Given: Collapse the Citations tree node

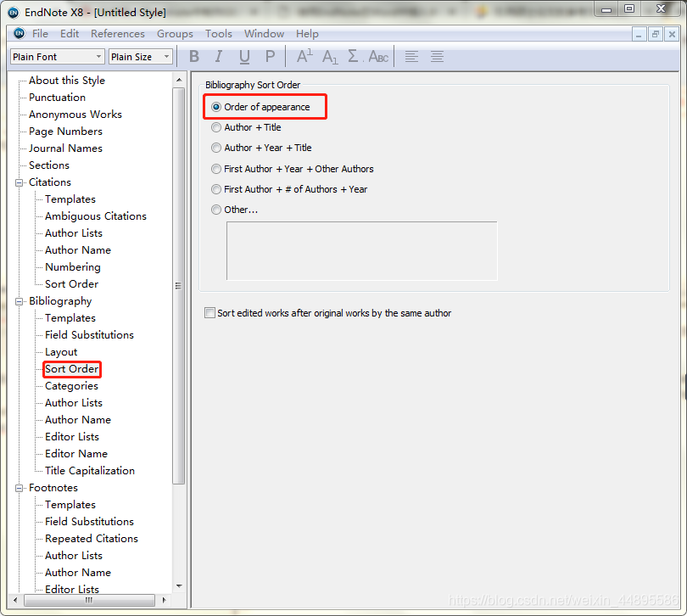Looking at the screenshot, I should 20,182.
